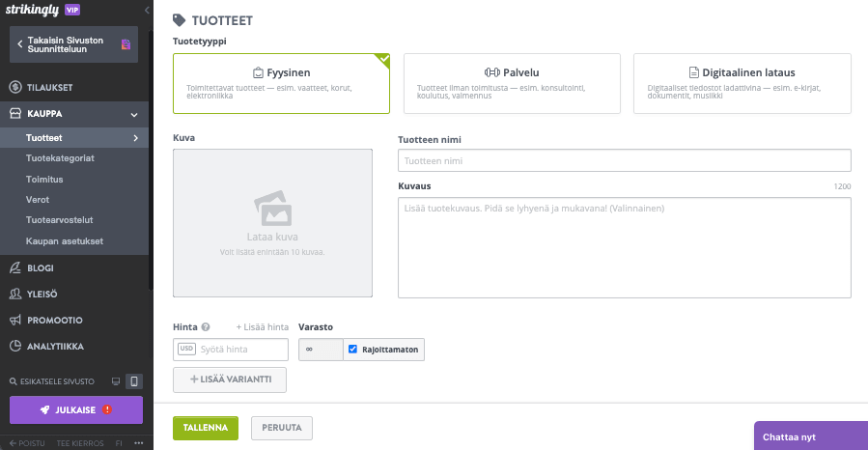The height and width of the screenshot is (450, 868).
Task: Open the FI language selector
Action: tap(119, 443)
